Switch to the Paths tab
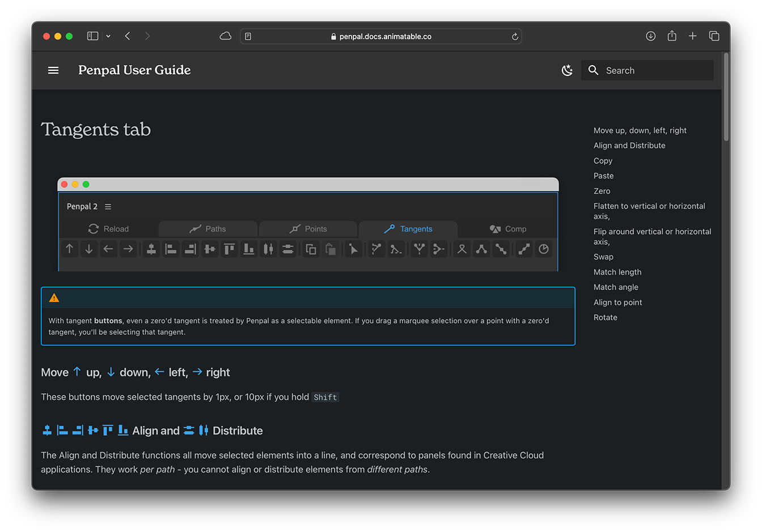This screenshot has height=532, width=762. pos(208,229)
